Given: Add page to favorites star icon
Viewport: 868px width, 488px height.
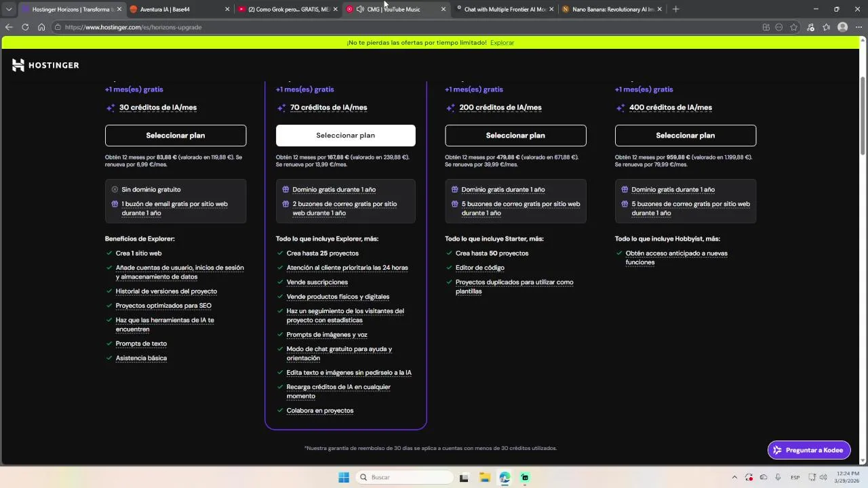Looking at the screenshot, I should pyautogui.click(x=794, y=27).
